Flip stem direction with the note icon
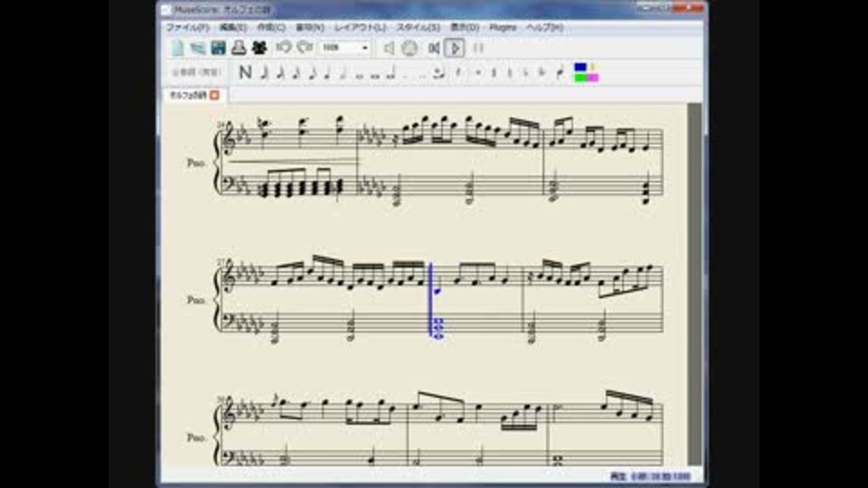 pyautogui.click(x=561, y=72)
